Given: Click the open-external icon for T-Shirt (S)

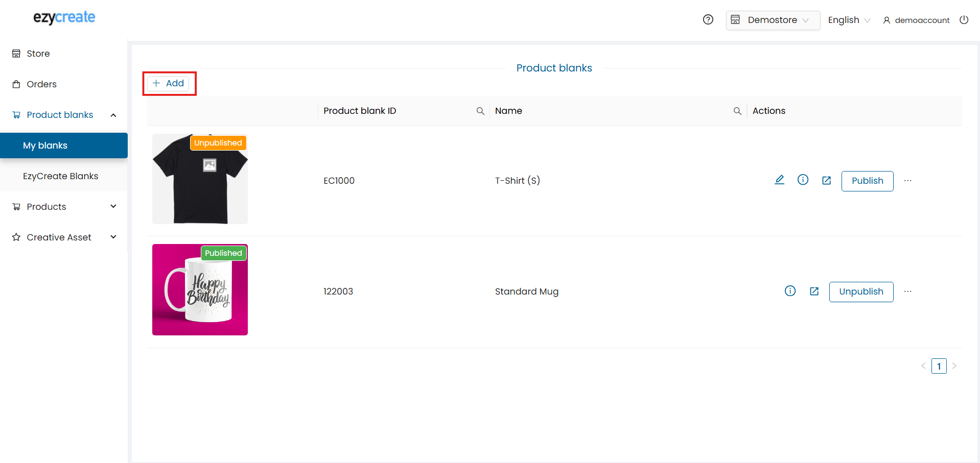Looking at the screenshot, I should pyautogui.click(x=826, y=181).
